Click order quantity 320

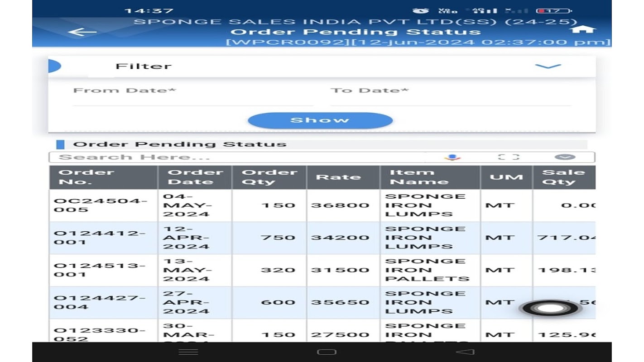pos(278,270)
